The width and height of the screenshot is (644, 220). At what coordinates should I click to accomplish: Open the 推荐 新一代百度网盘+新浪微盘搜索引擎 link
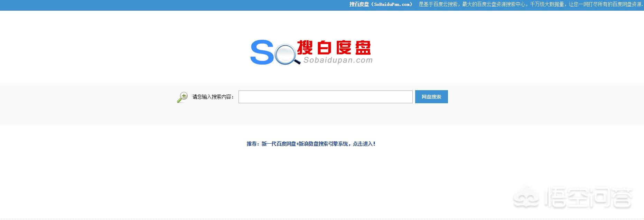tap(311, 144)
